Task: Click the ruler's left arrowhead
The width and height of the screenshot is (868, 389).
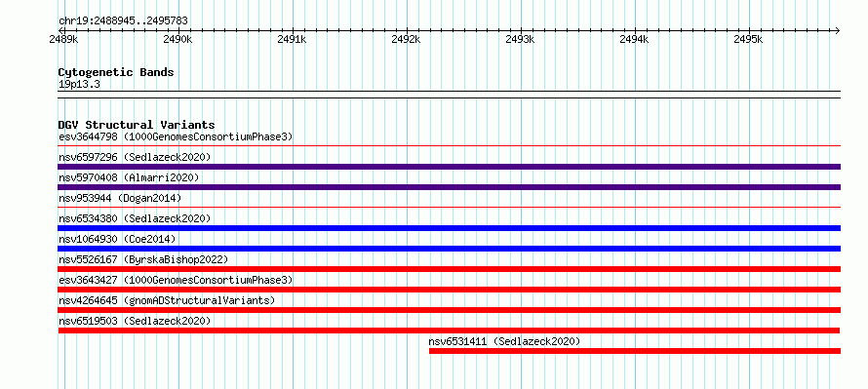Action: [60, 30]
